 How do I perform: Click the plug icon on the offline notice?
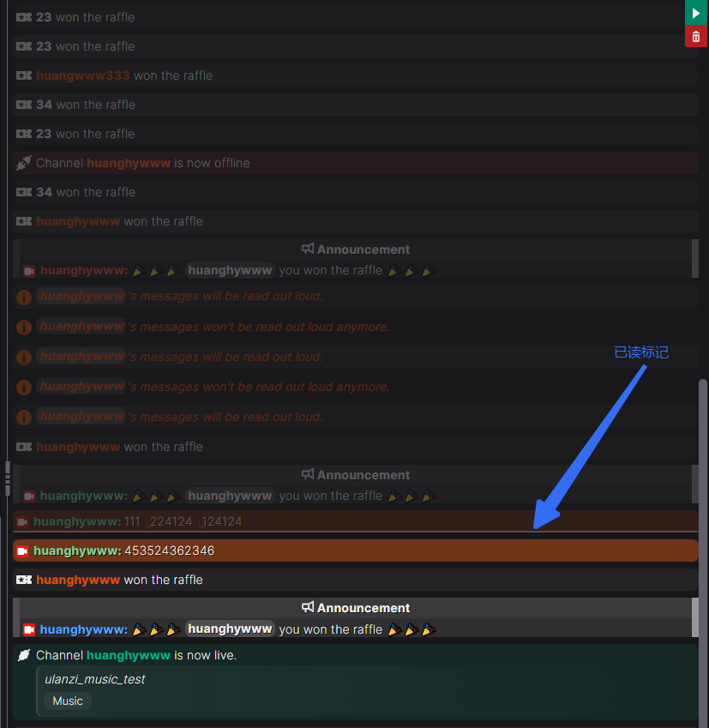tap(24, 163)
